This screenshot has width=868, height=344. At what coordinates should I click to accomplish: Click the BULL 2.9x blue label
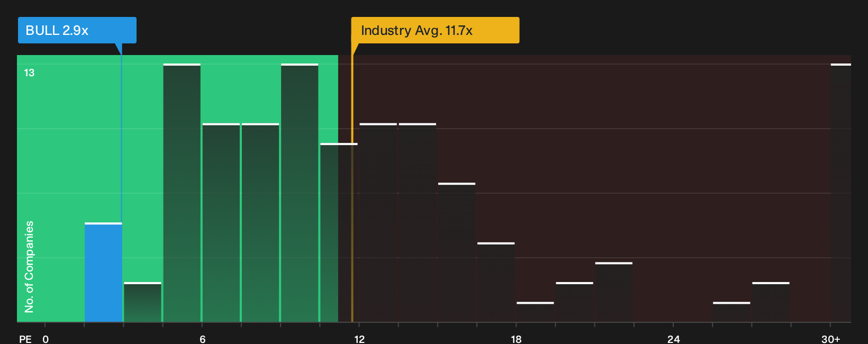tap(77, 30)
